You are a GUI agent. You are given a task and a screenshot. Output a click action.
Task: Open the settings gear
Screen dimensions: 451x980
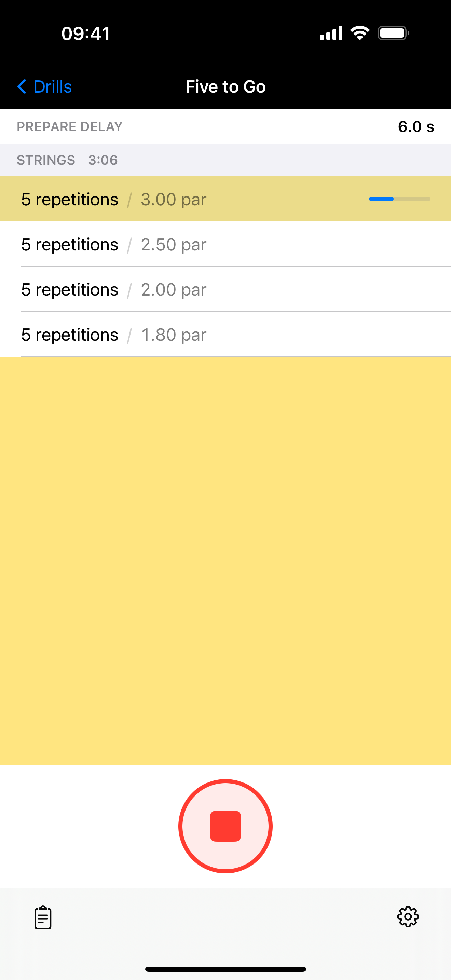click(408, 916)
